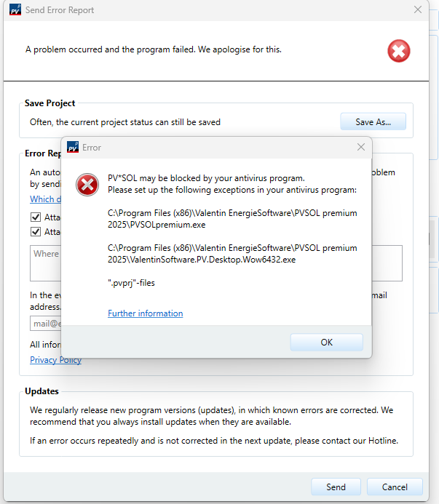Click Save As... to save the project

tap(373, 122)
